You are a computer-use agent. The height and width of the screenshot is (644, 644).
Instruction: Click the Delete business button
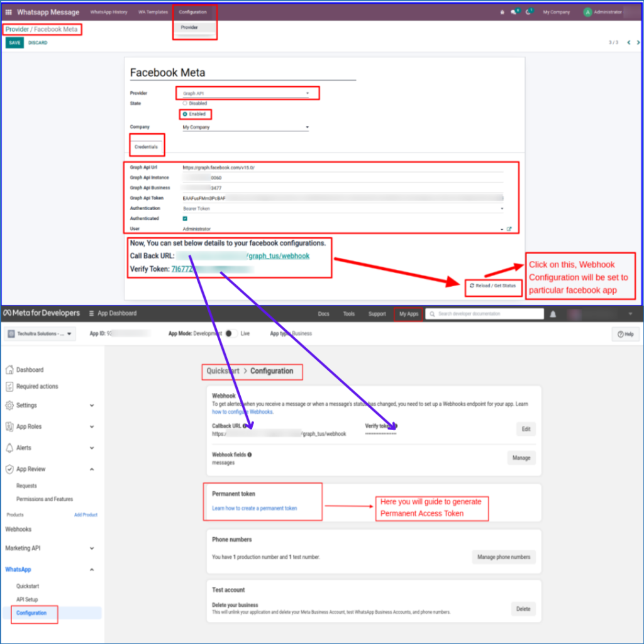pyautogui.click(x=523, y=609)
